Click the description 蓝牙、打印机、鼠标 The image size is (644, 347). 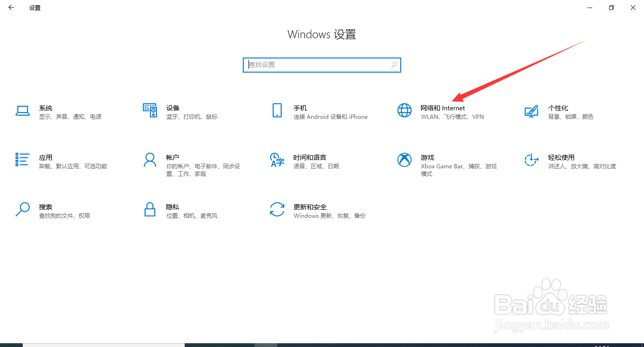coord(192,117)
